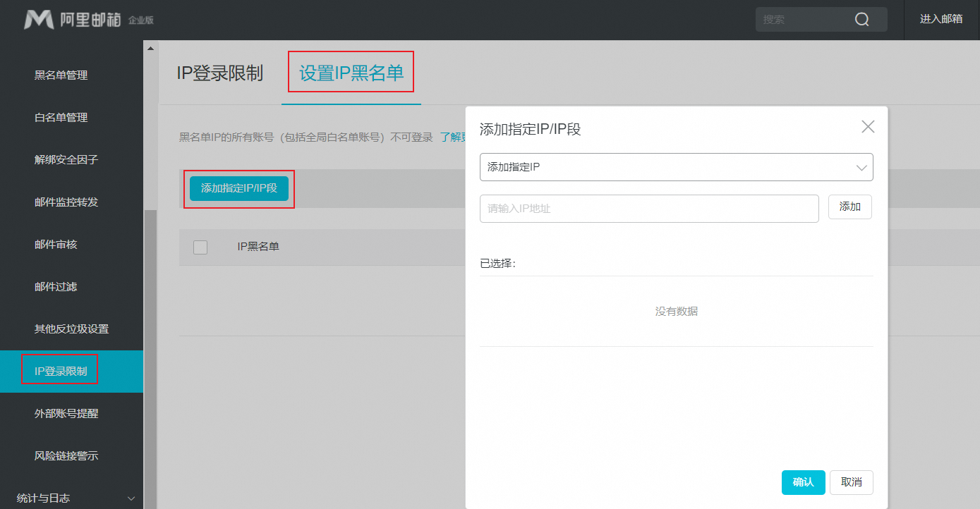
Task: Open the 白名单管理 sidebar section
Action: point(59,117)
